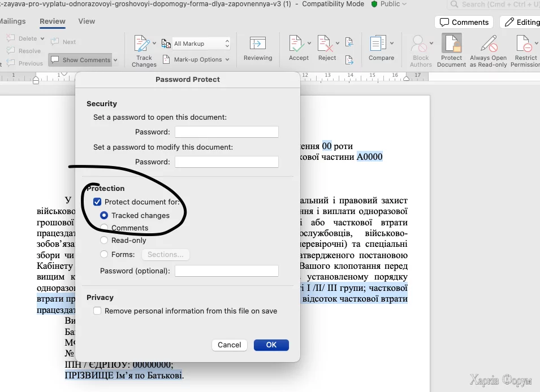Switch to the View ribbon tab
Screen dimensions: 540x392
[x=87, y=21]
